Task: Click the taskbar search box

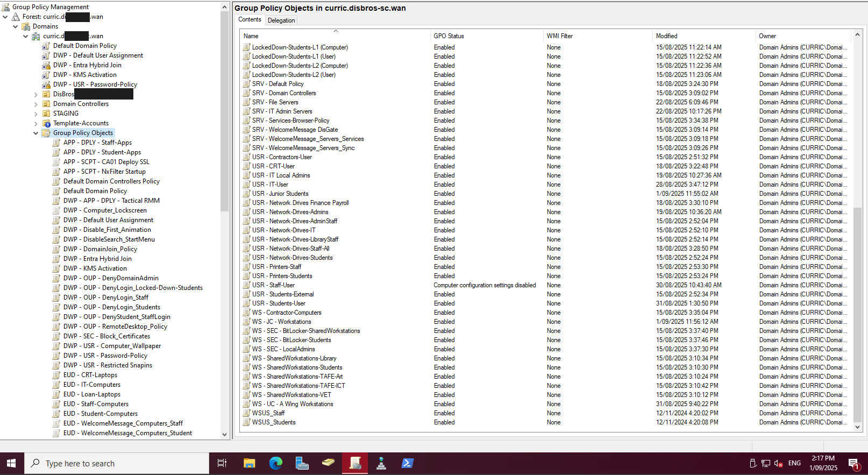Action: (x=117, y=463)
